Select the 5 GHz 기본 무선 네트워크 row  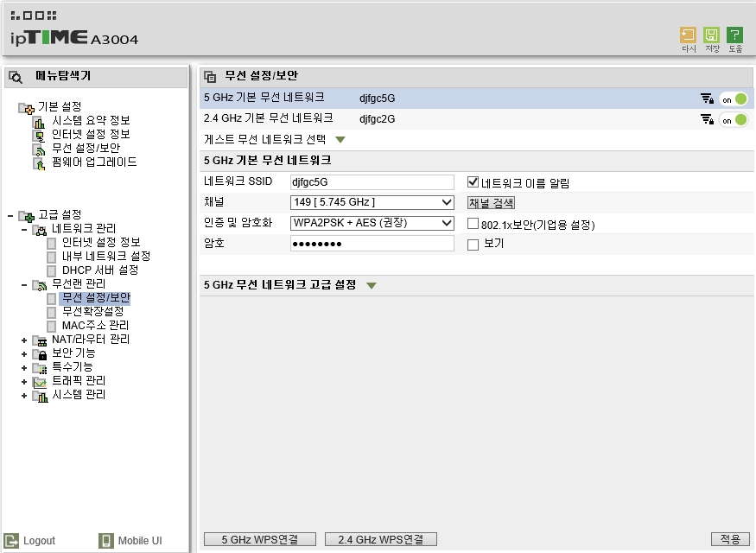476,99
